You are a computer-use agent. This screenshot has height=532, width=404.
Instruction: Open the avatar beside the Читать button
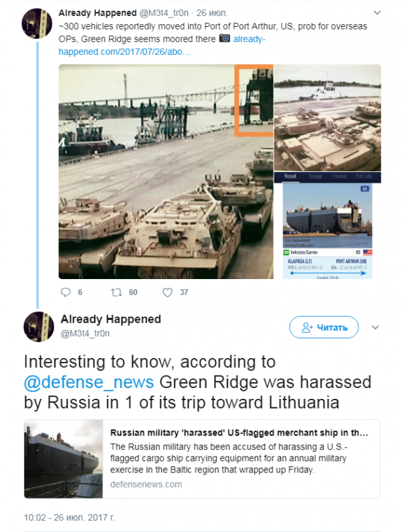[38, 327]
